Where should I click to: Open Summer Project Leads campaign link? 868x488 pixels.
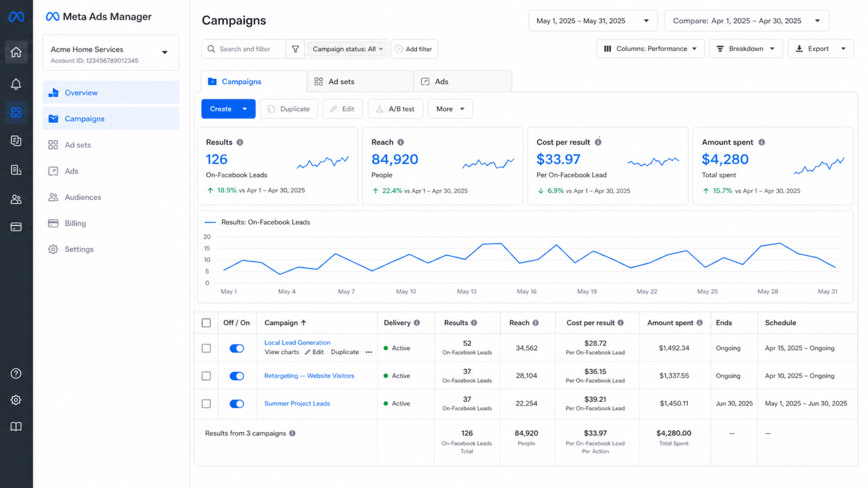coord(297,404)
